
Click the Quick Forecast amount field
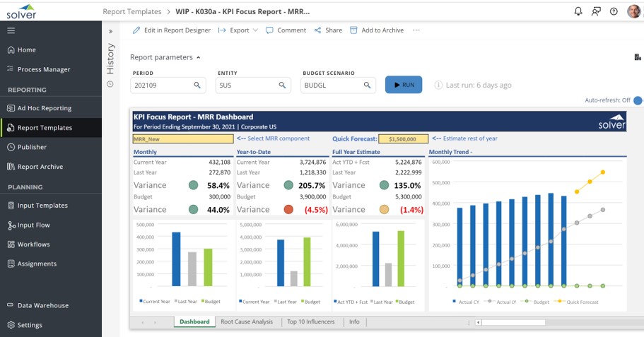403,139
